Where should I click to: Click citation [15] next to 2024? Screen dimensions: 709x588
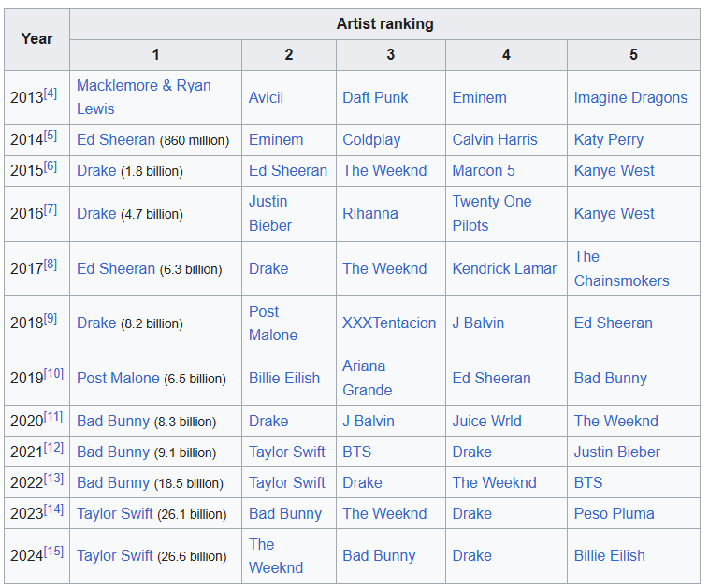[x=53, y=552]
